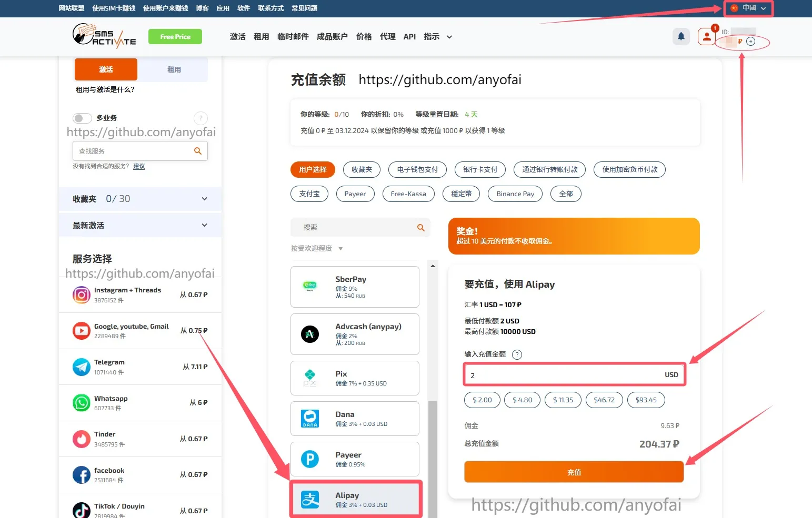
Task: Click the notification bell icon
Action: 681,36
